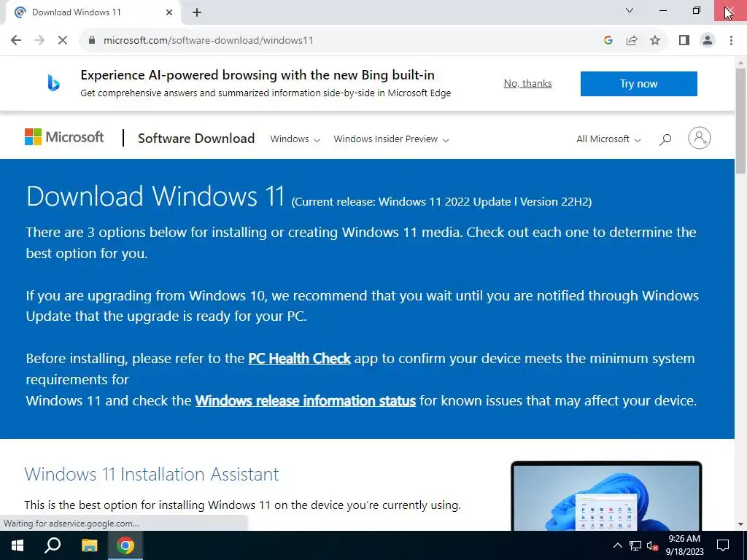Open Windows release information status link
The width and height of the screenshot is (747, 560).
tap(306, 400)
